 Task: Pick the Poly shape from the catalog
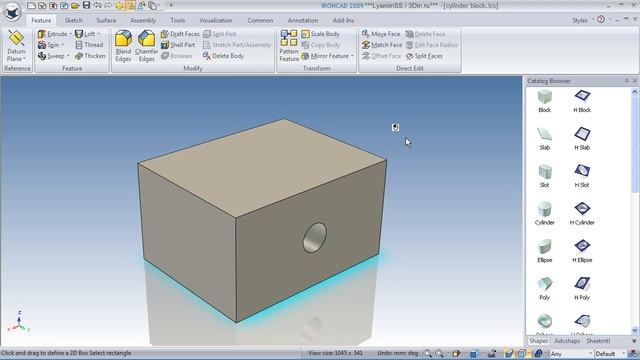click(x=544, y=289)
